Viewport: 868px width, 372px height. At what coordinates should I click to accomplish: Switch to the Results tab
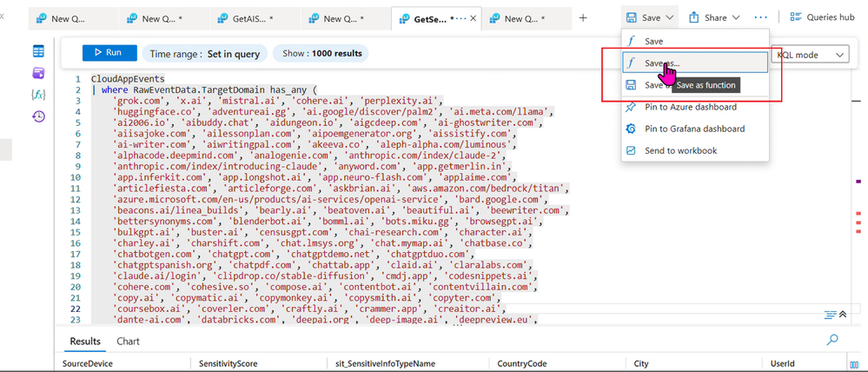pos(84,342)
